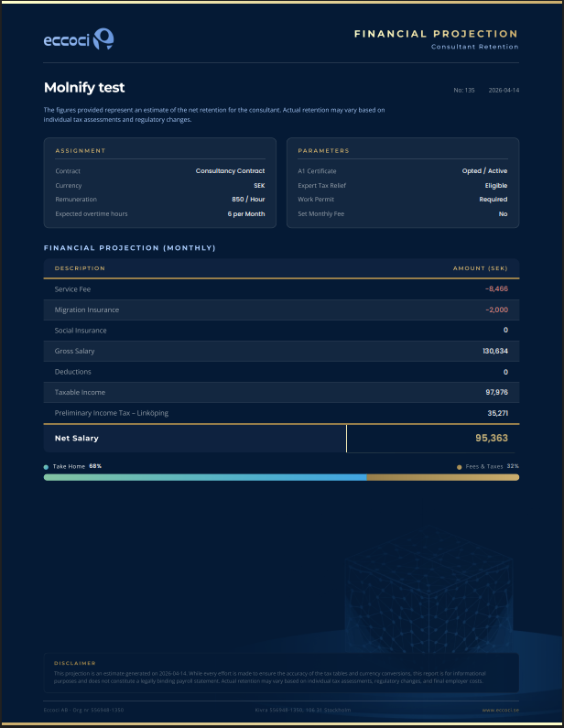Click the Expert Tax Relief label
This screenshot has width=564, height=728.
pyautogui.click(x=321, y=186)
